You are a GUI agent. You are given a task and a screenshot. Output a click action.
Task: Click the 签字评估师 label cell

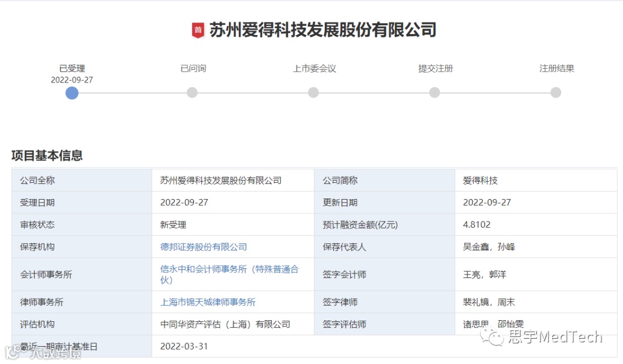click(x=385, y=324)
